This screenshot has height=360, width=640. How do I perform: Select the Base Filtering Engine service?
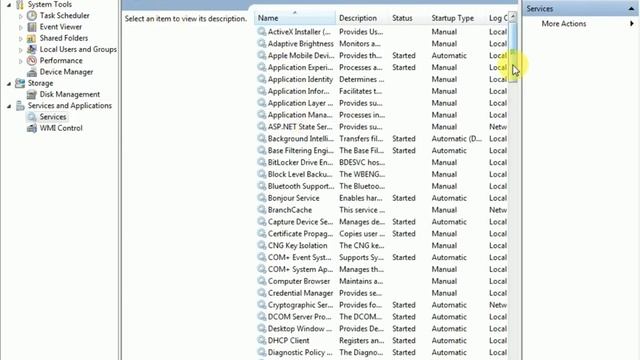click(382, 150)
